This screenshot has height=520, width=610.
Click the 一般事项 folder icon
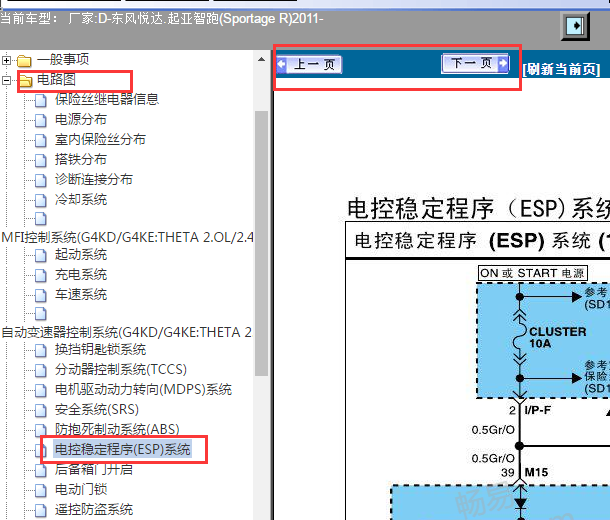[25, 61]
